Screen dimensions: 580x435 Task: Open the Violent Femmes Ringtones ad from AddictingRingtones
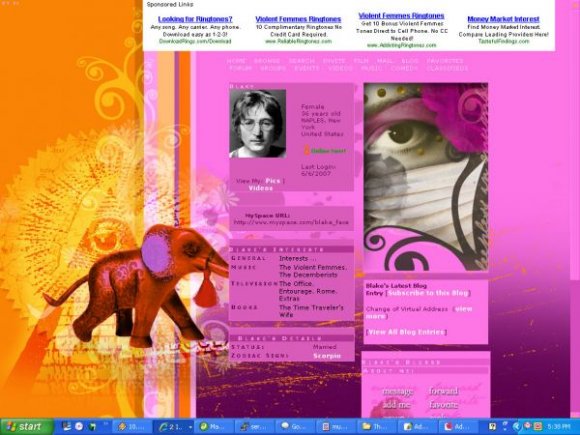[x=401, y=16]
